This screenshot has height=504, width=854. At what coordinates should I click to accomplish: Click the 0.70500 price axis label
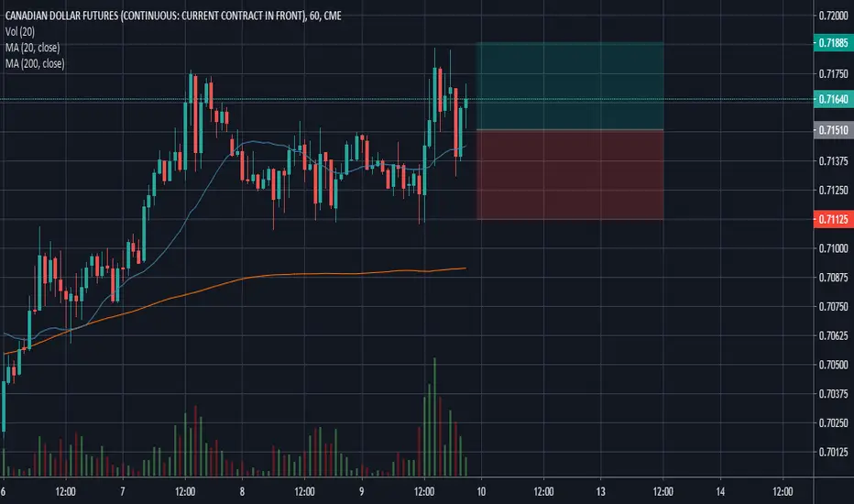coord(833,365)
